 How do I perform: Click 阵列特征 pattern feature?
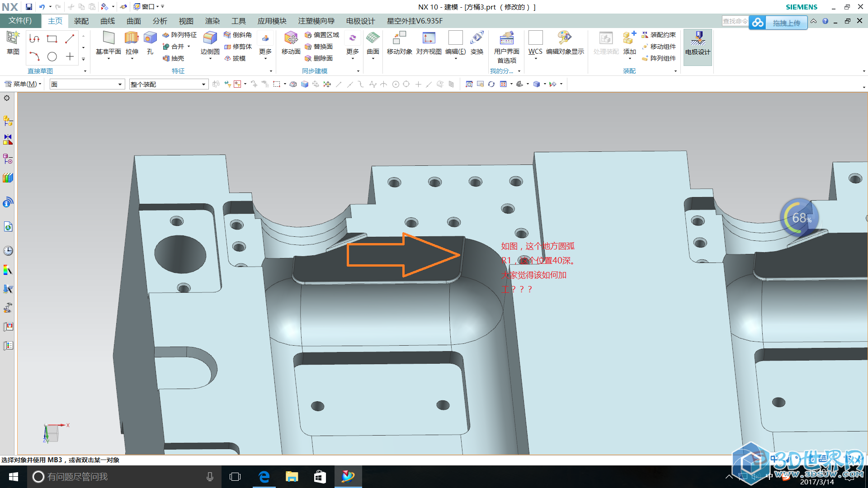pos(179,35)
